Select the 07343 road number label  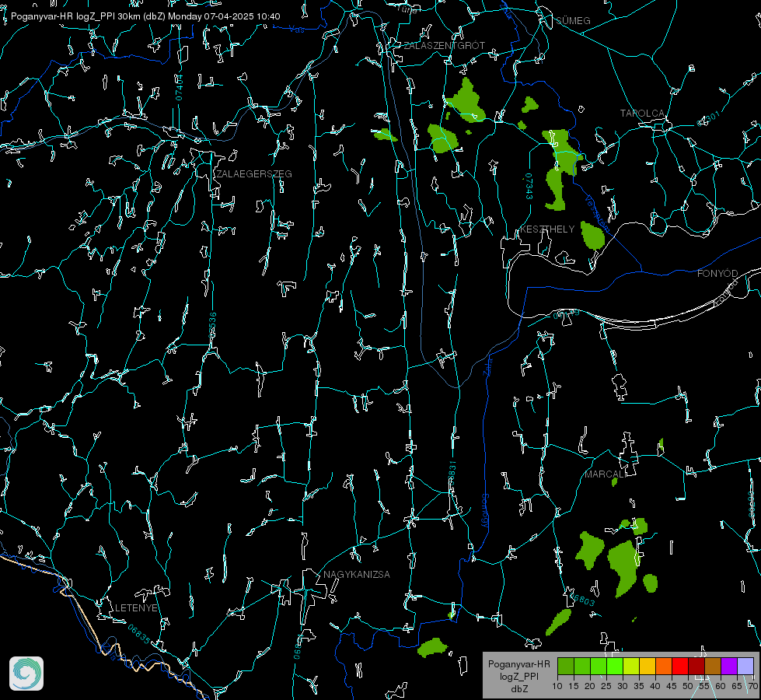click(529, 187)
